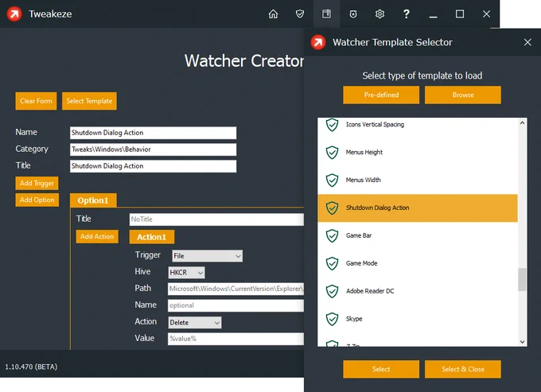541x392 pixels.
Task: Click the Clear Form button
Action: click(36, 101)
